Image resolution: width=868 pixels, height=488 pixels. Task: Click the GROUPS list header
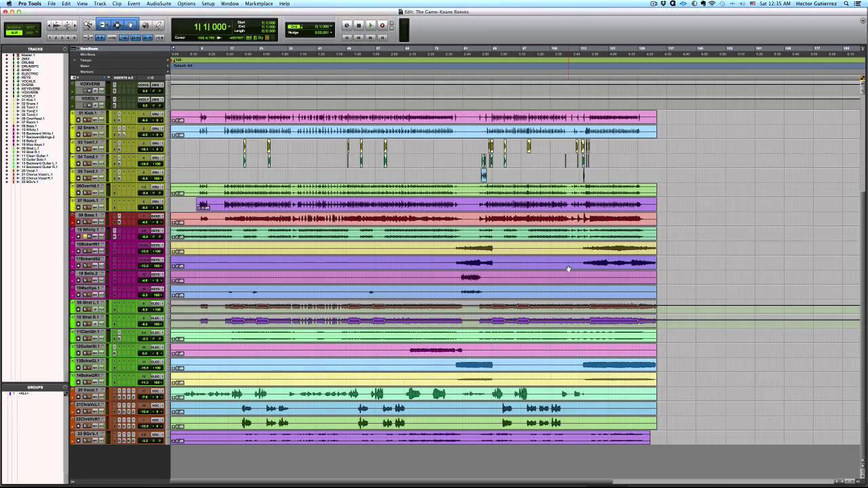[35, 387]
